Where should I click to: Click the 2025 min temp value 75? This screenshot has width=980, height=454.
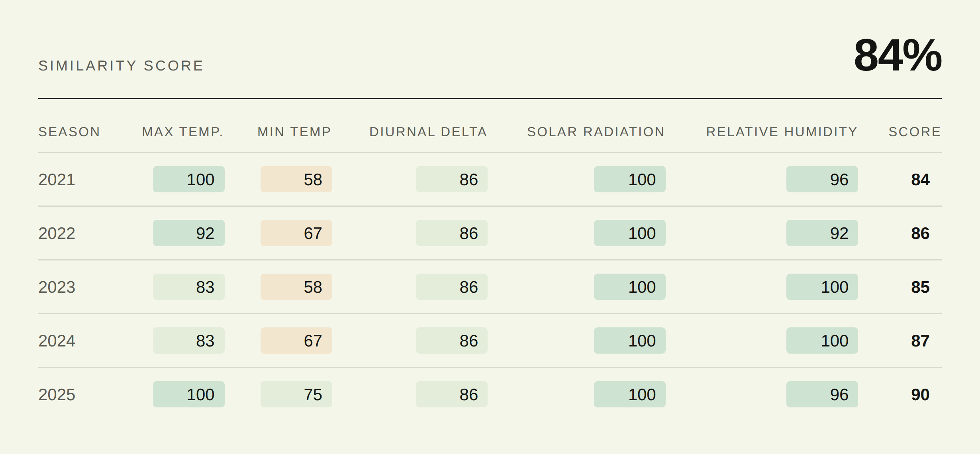296,394
